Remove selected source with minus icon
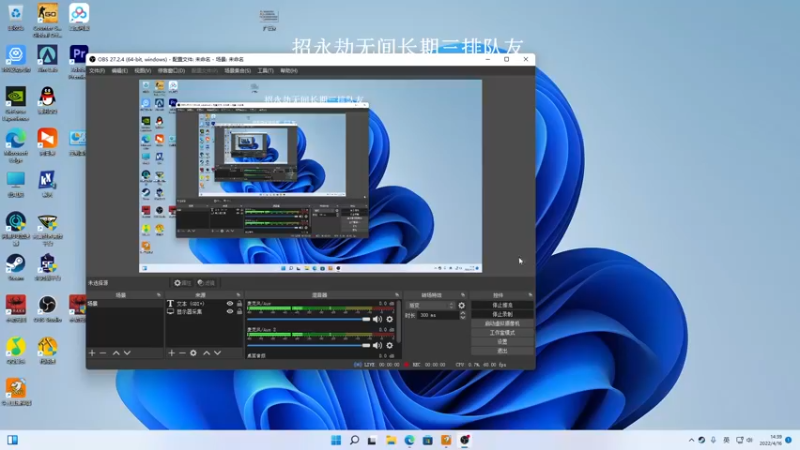800x450 pixels. pos(182,353)
